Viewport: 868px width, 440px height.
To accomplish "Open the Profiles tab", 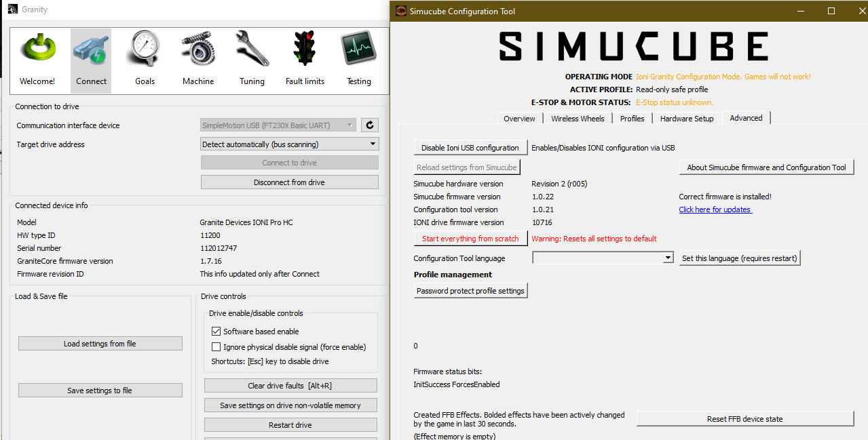I will (x=632, y=119).
